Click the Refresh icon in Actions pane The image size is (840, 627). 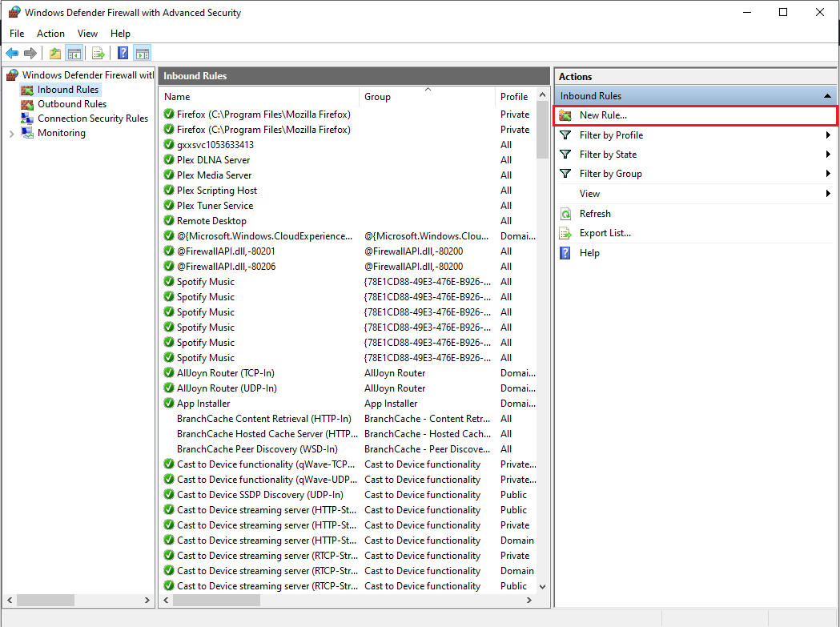tap(565, 214)
